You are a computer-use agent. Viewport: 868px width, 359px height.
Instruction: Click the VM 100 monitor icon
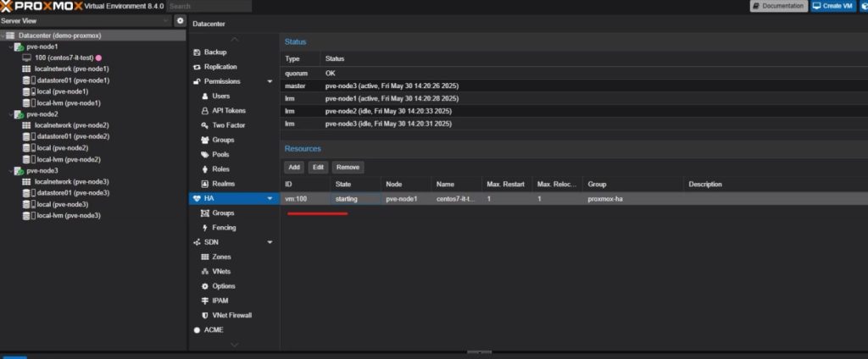click(x=26, y=58)
